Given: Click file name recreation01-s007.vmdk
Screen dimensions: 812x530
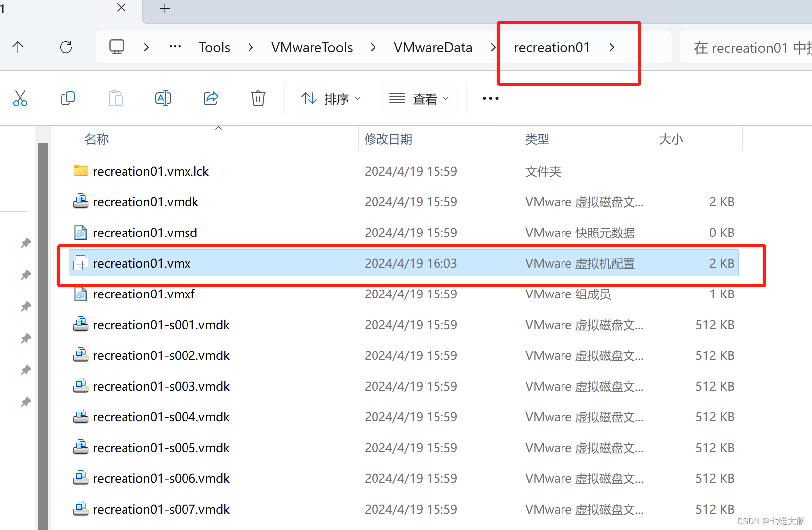Looking at the screenshot, I should click(161, 509).
